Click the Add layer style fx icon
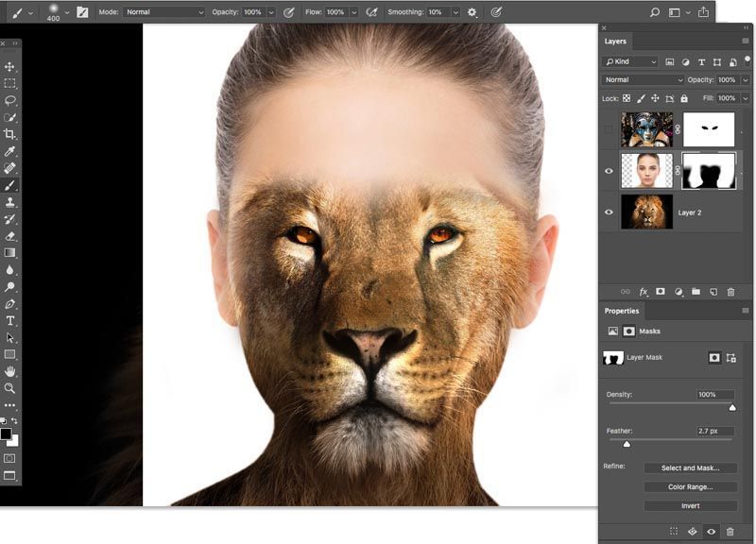The height and width of the screenshot is (544, 756). [x=644, y=292]
